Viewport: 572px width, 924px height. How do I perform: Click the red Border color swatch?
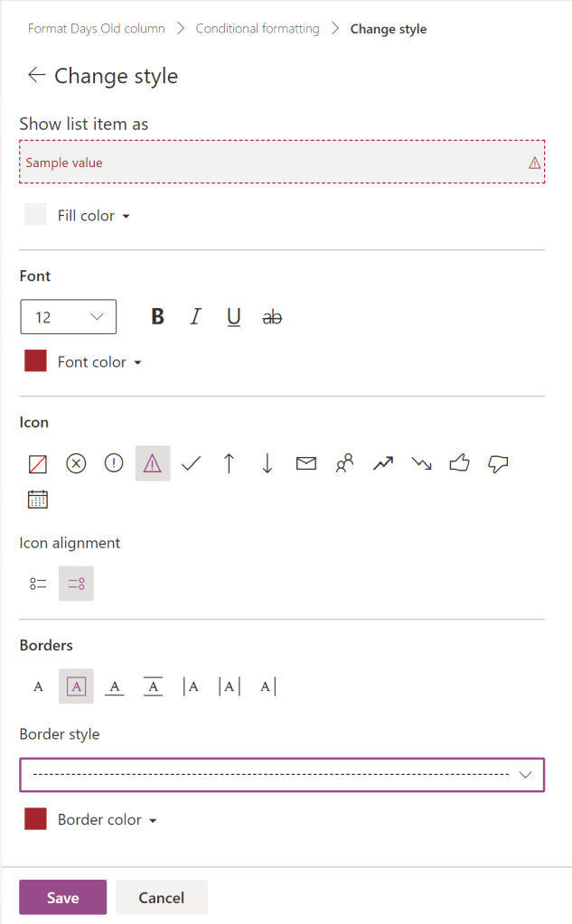(x=36, y=819)
